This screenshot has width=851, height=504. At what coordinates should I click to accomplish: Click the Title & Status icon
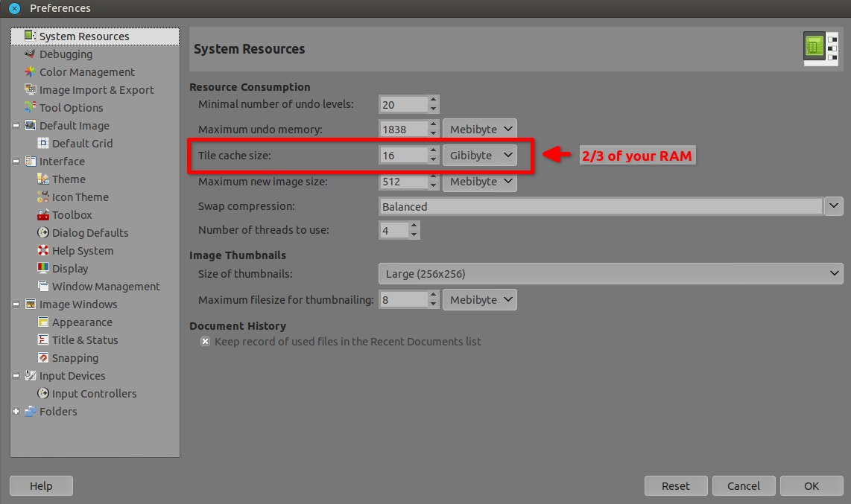point(43,339)
